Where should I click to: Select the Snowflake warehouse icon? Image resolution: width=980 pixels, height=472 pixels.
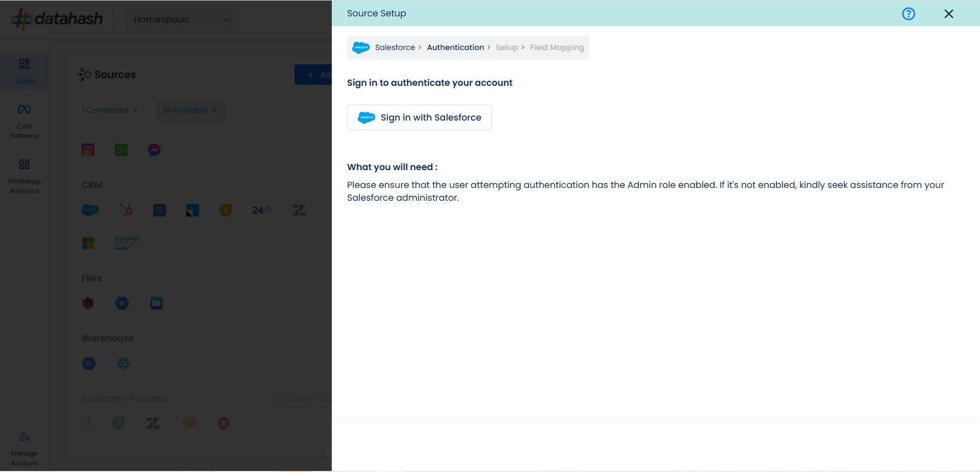pyautogui.click(x=123, y=363)
